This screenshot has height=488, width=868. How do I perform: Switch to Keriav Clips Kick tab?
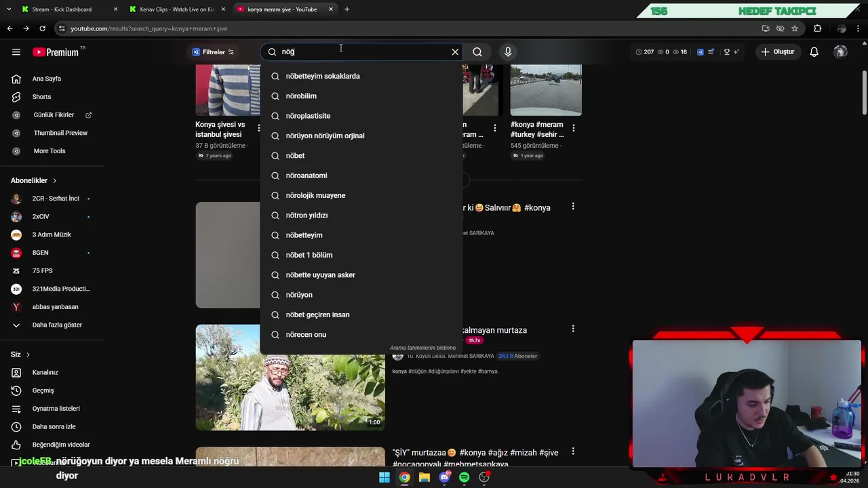tap(176, 9)
